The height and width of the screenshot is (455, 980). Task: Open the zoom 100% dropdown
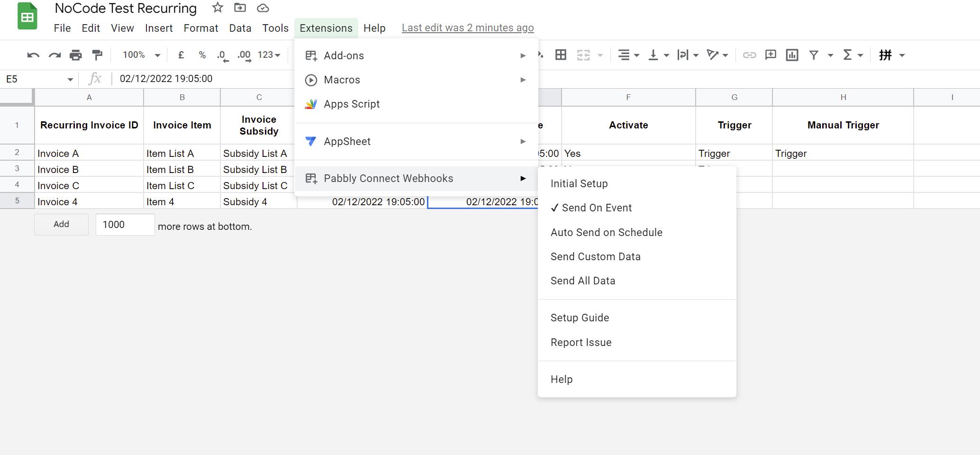(x=141, y=55)
